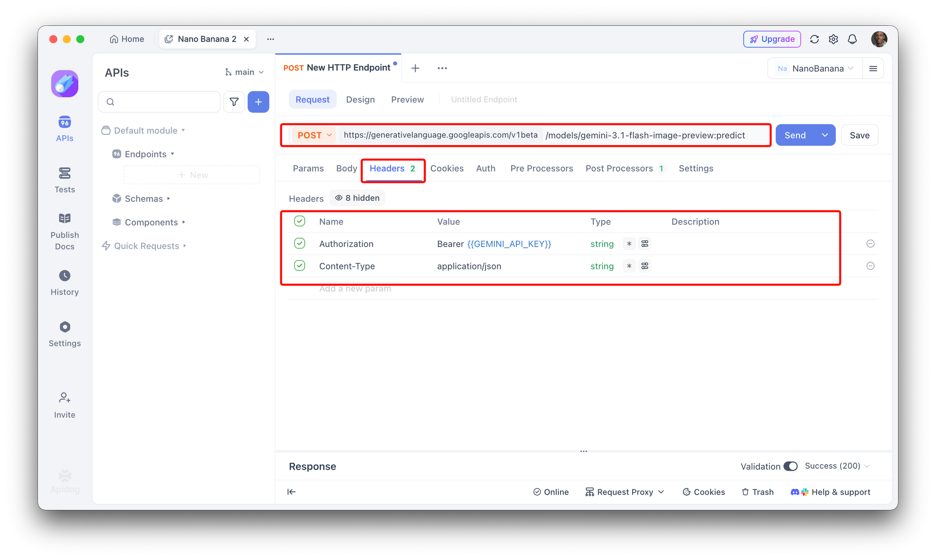The image size is (936, 560).
Task: Open the main branch dropdown
Action: (x=244, y=72)
